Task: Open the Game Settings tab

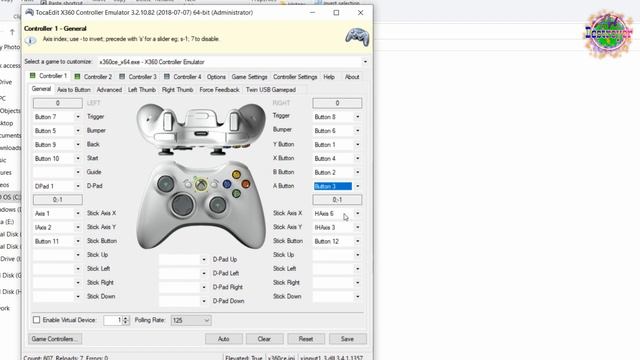Action: pyautogui.click(x=249, y=77)
